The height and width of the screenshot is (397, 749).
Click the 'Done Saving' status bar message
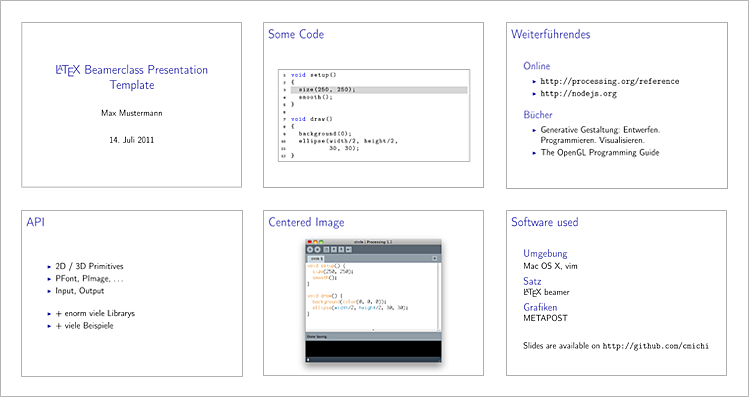(x=316, y=337)
